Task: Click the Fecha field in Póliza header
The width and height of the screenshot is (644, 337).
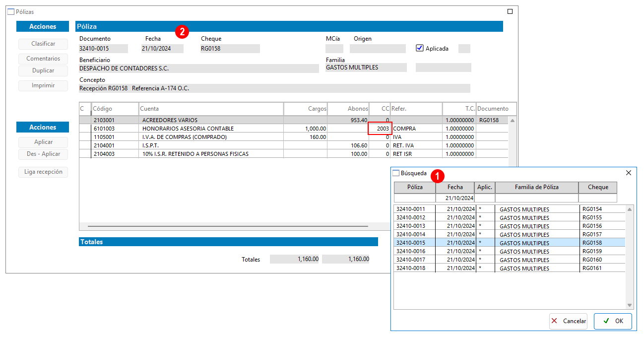Action: [162, 49]
